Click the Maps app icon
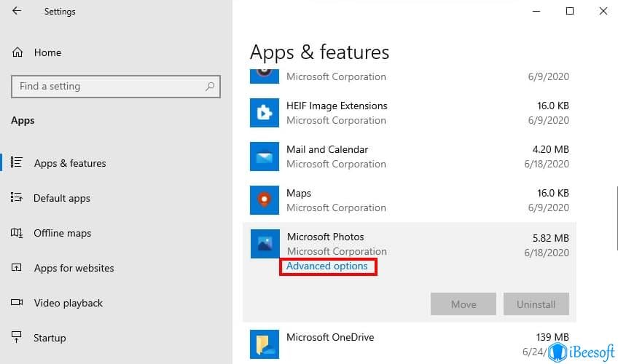 265,200
